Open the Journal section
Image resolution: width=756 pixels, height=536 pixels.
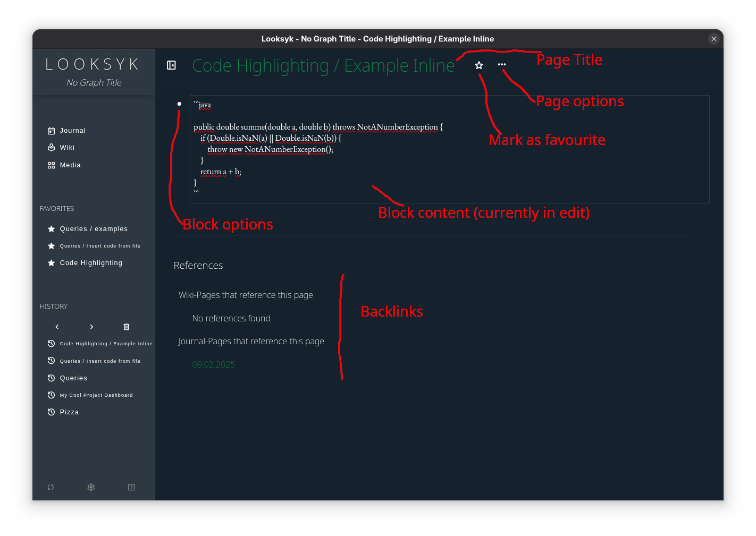pos(72,131)
